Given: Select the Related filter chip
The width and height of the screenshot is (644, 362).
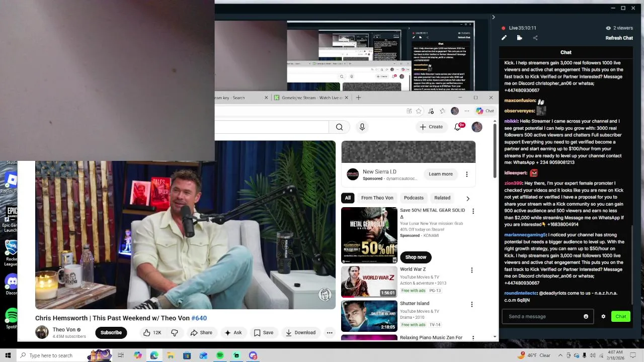Looking at the screenshot, I should click(x=442, y=198).
